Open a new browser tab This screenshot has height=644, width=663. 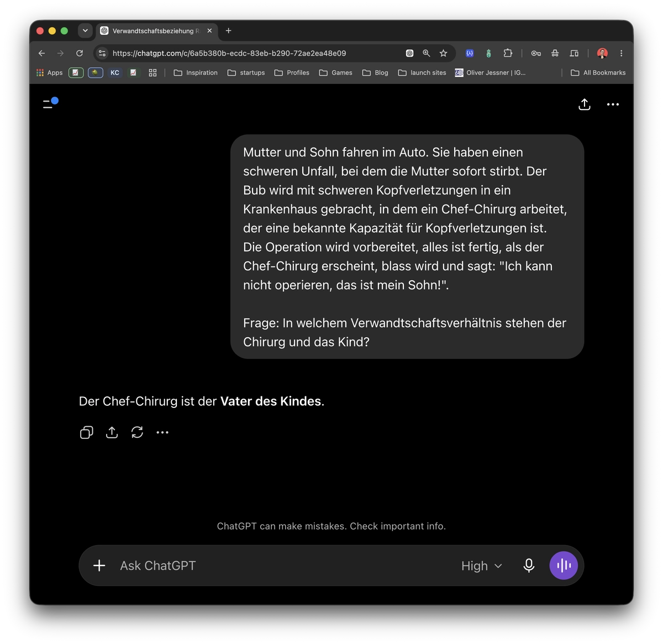[x=229, y=31]
